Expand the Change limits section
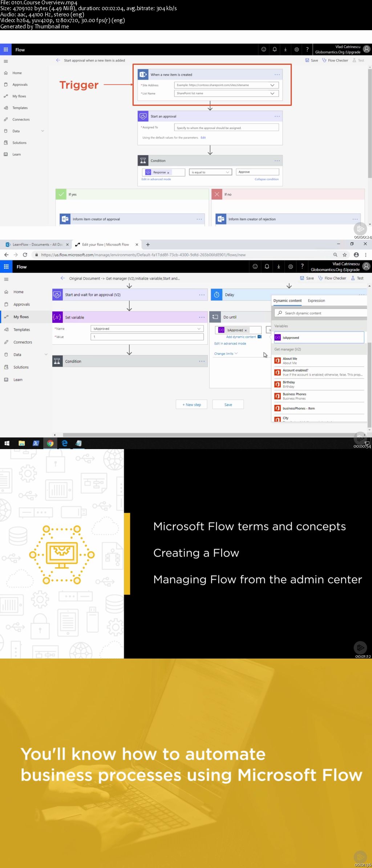 click(226, 354)
